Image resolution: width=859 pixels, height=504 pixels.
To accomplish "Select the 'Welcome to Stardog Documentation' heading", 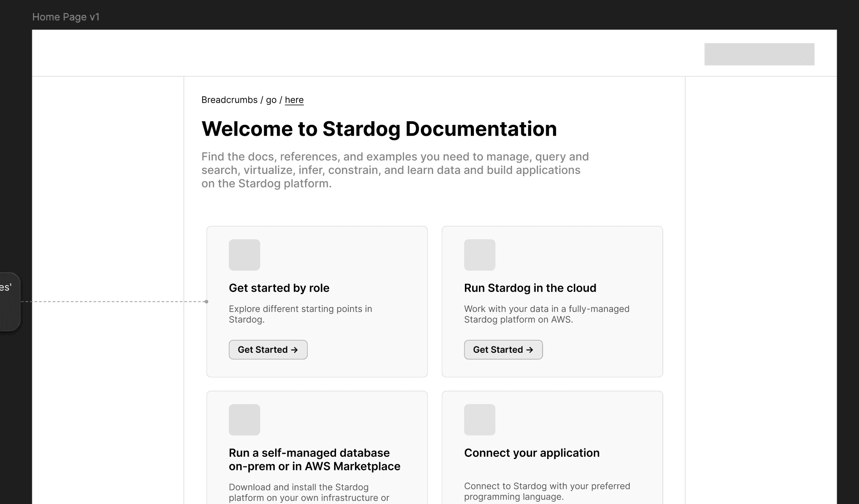I will (379, 129).
